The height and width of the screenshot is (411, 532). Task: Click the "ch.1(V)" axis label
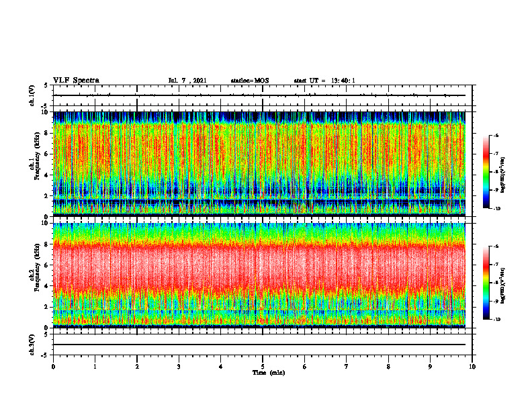pyautogui.click(x=32, y=95)
